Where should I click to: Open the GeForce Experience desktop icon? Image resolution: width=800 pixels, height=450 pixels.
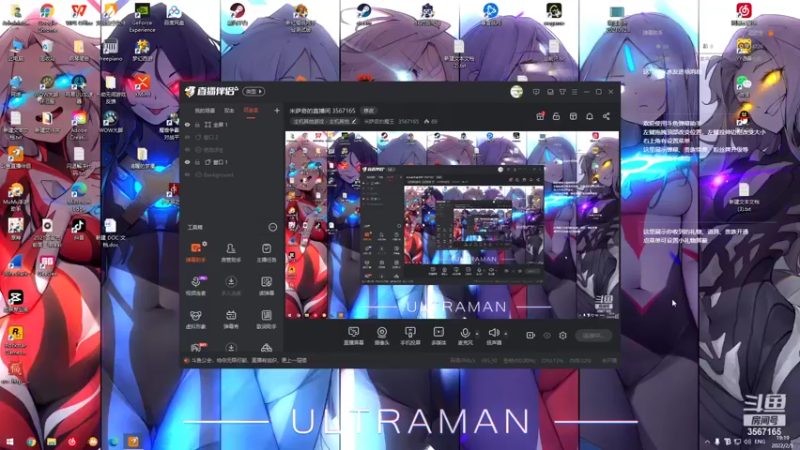142,17
